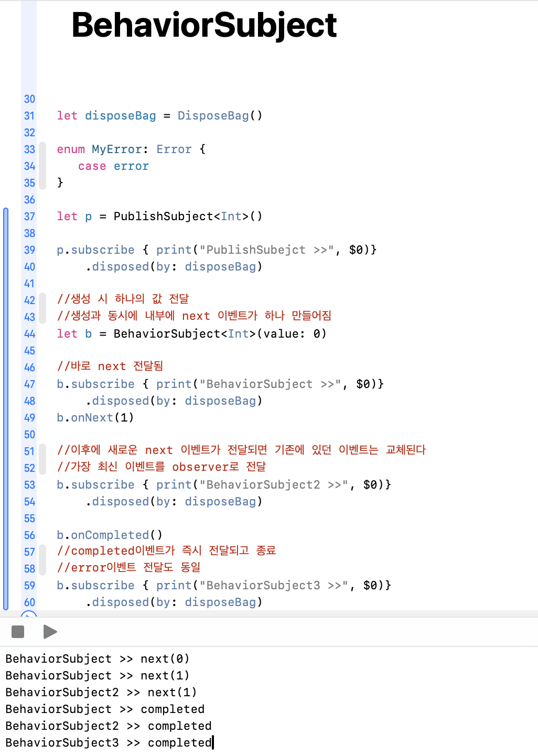Click line number 56 in gutter

(x=29, y=535)
